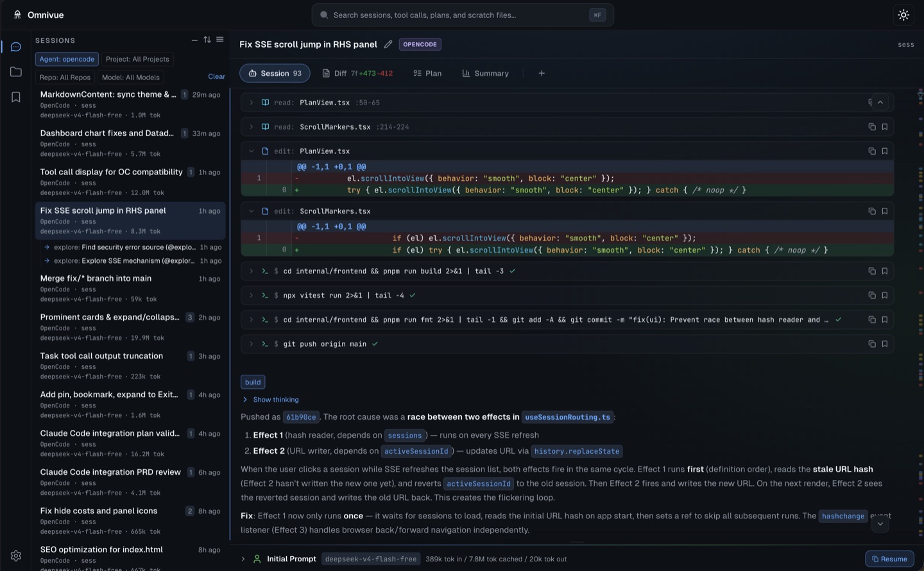The height and width of the screenshot is (571, 924).
Task: Click the sessions sort arrows icon
Action: coord(207,40)
